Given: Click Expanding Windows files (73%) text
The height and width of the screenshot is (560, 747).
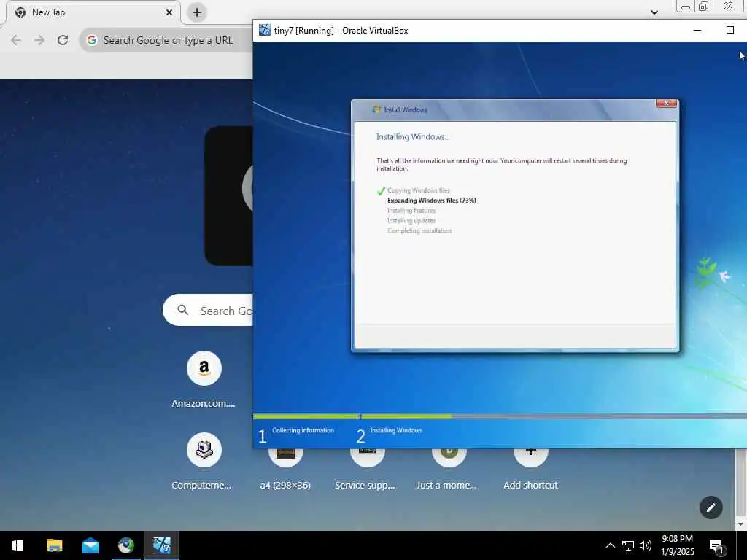Looking at the screenshot, I should point(432,201).
